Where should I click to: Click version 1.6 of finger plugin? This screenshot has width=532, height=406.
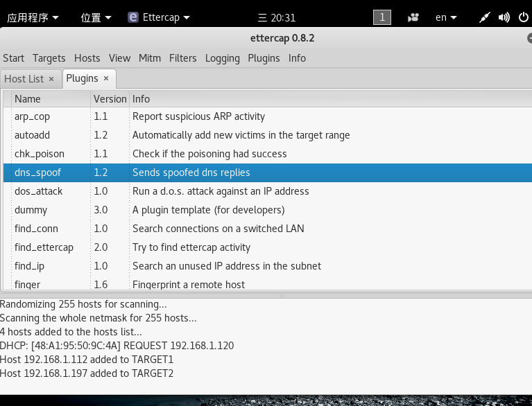pos(101,284)
